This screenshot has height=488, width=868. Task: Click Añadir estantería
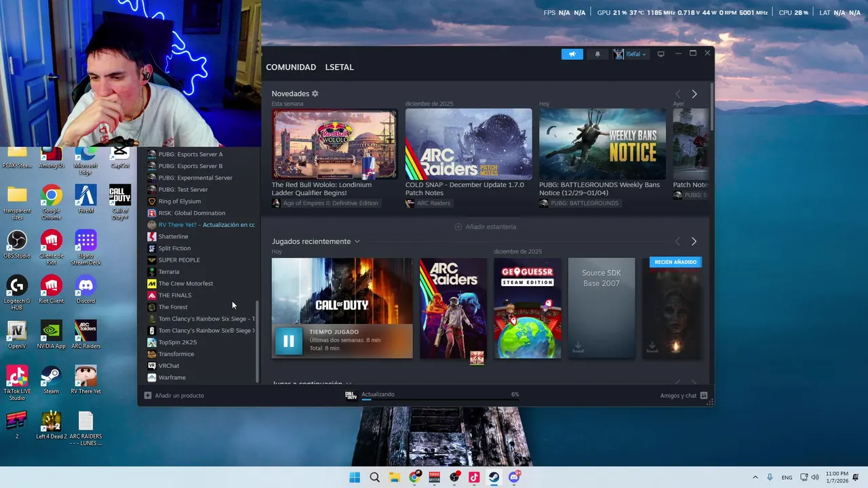485,226
